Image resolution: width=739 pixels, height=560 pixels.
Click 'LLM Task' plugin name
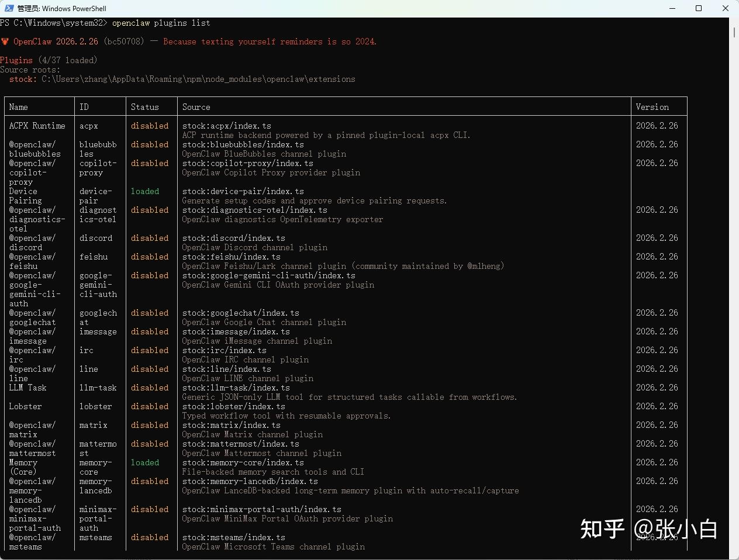coord(27,388)
